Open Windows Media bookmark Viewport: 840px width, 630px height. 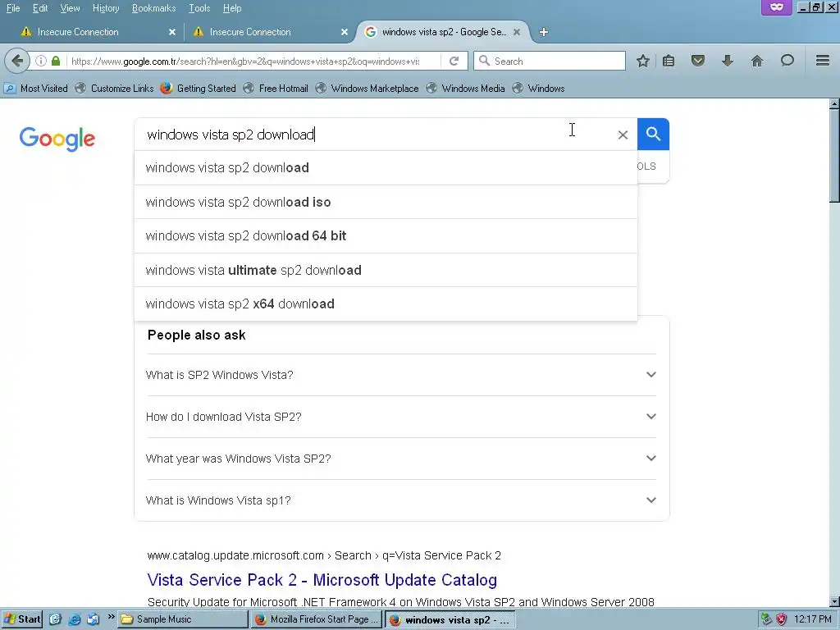[x=466, y=89]
